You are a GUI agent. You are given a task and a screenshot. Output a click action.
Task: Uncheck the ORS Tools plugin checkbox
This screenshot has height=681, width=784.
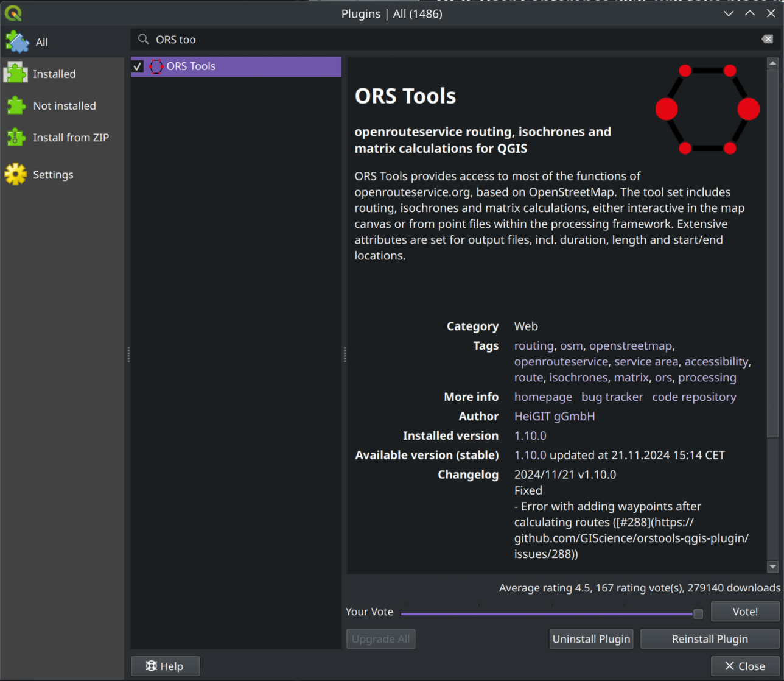(138, 66)
